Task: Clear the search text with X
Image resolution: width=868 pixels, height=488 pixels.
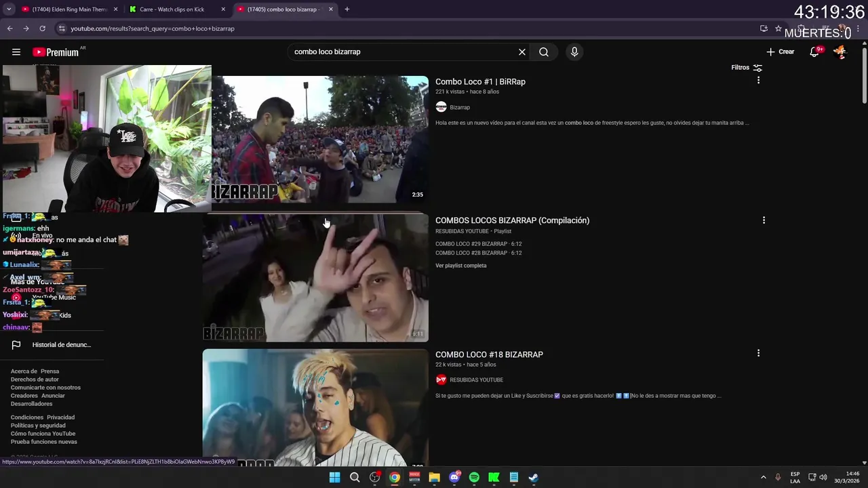Action: [x=522, y=52]
